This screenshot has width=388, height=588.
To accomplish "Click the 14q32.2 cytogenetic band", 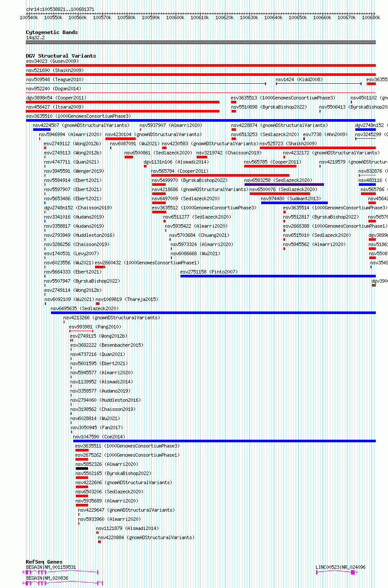I will [x=201, y=42].
